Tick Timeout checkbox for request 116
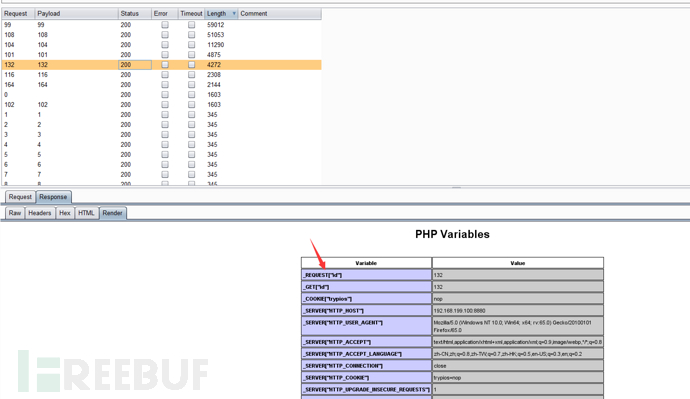This screenshot has height=399, width=690. click(191, 75)
